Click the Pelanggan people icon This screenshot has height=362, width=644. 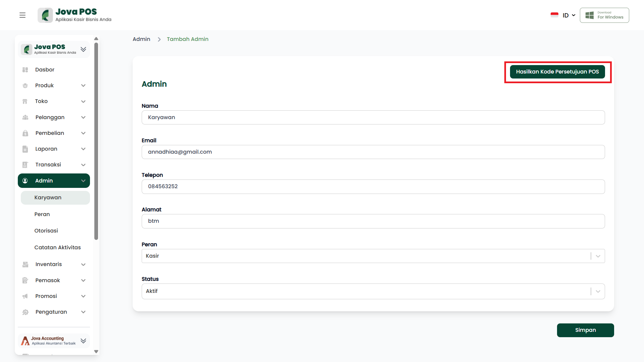coord(25,117)
